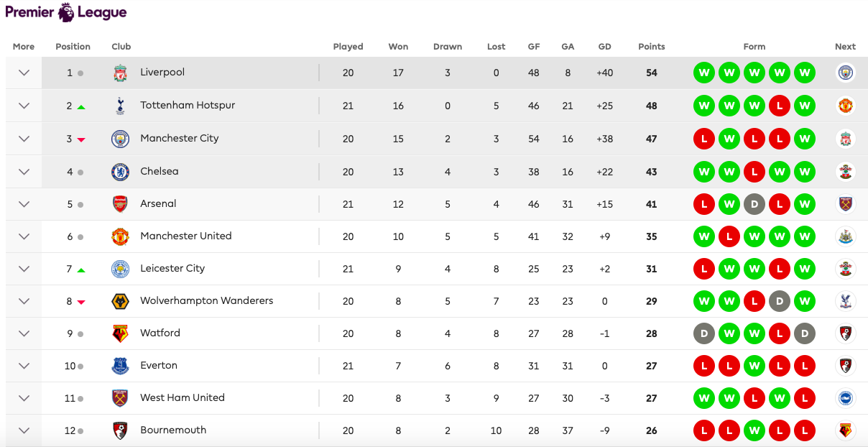This screenshot has height=447, width=868.
Task: Click Arsenal's grey D draw form badge
Action: (x=754, y=204)
